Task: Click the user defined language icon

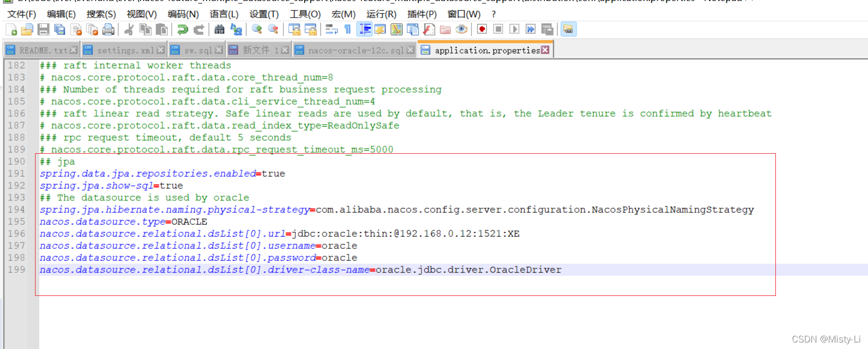Action: point(380,30)
